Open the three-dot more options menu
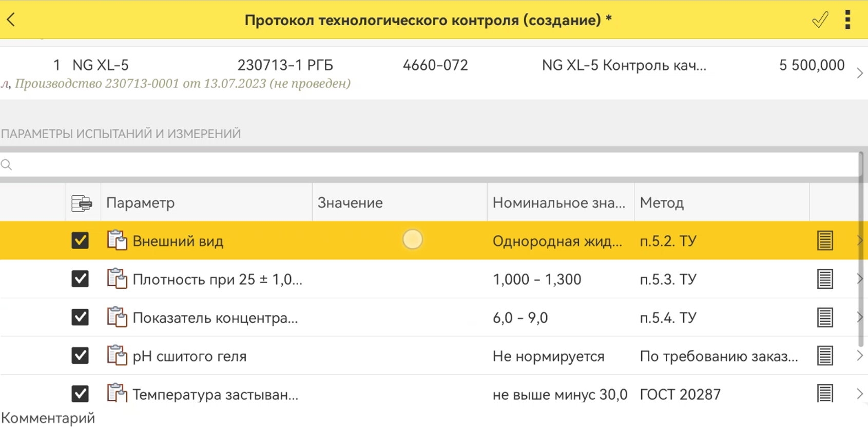This screenshot has height=428, width=868. 847,20
